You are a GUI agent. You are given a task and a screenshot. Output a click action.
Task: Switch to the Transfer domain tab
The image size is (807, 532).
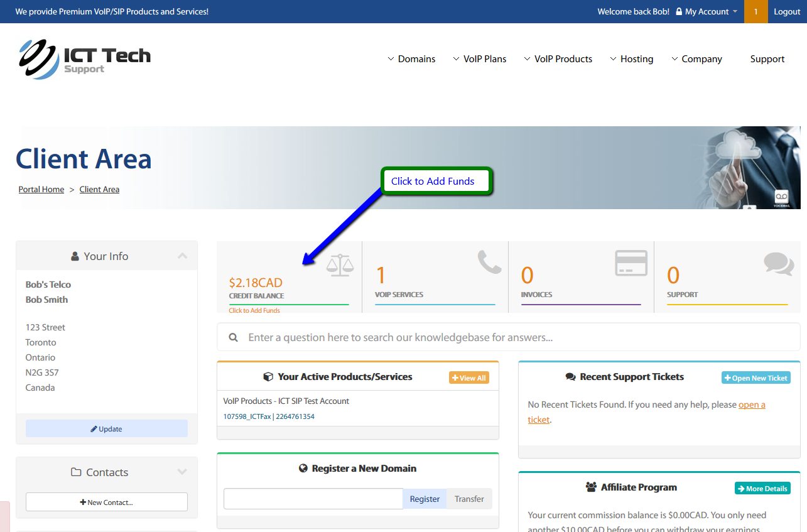(469, 499)
